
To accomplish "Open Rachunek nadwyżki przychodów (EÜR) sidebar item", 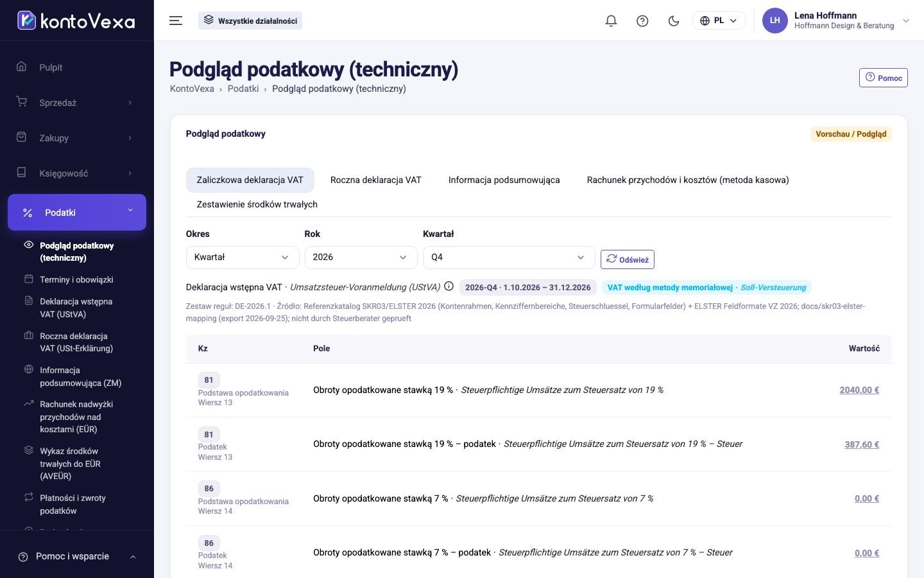I will point(76,417).
